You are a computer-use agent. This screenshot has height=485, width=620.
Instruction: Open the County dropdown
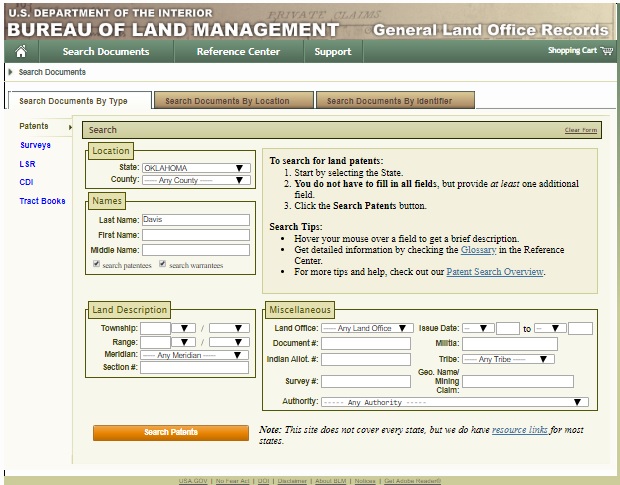pyautogui.click(x=196, y=180)
